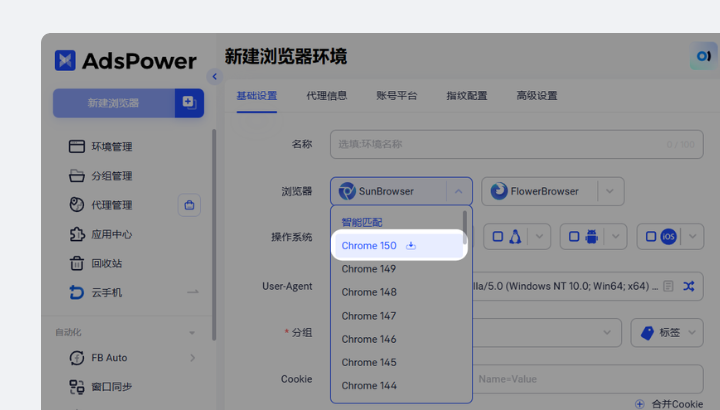Collapse the 自动化 sidebar section
Screen dimensions: 720x410
[x=192, y=332]
